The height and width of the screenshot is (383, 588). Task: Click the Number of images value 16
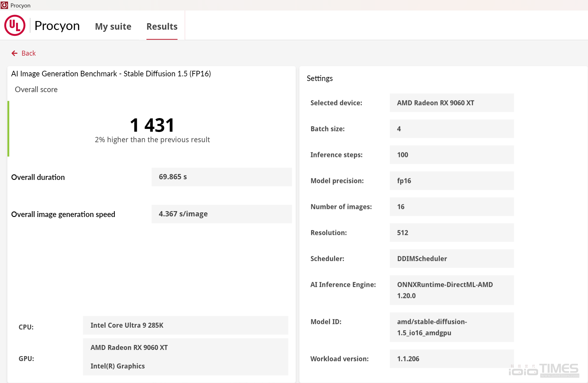click(x=452, y=206)
